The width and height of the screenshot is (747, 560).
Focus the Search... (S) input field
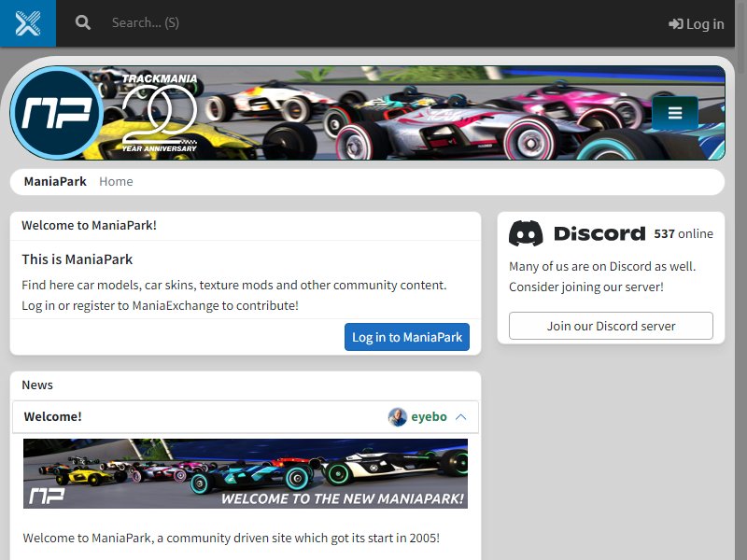click(372, 22)
